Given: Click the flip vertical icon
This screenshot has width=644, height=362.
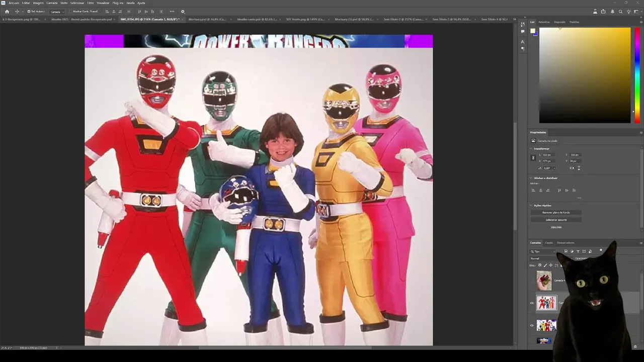Looking at the screenshot, I should click(579, 168).
